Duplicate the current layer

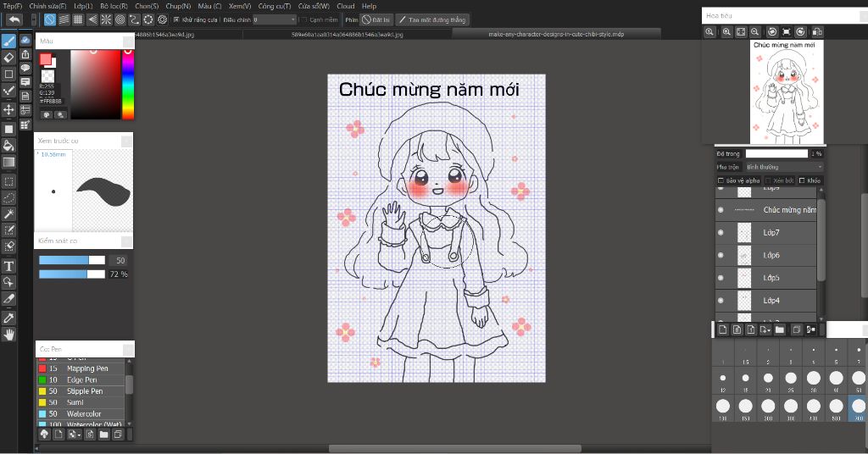click(797, 329)
